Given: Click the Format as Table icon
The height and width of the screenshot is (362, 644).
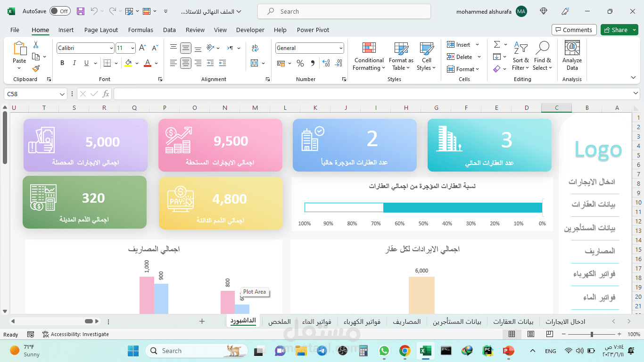Looking at the screenshot, I should (400, 57).
